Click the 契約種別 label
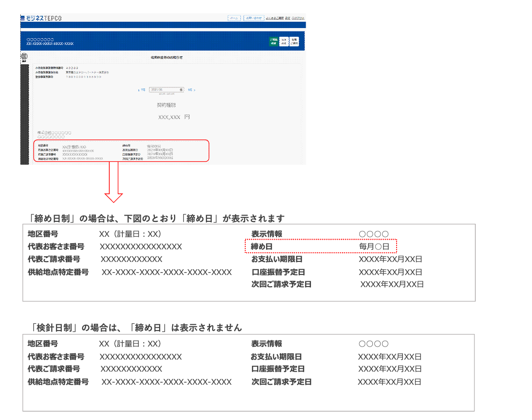This screenshot has width=532, height=420. click(x=166, y=105)
